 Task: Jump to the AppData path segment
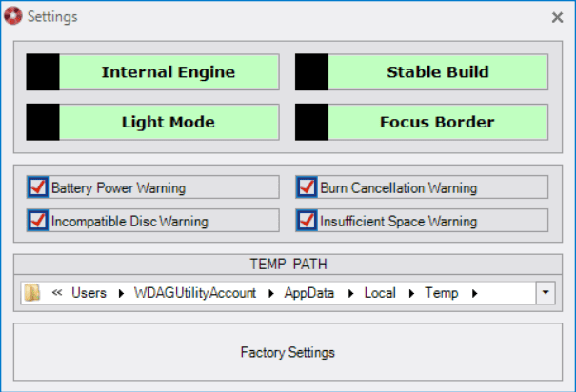point(309,293)
